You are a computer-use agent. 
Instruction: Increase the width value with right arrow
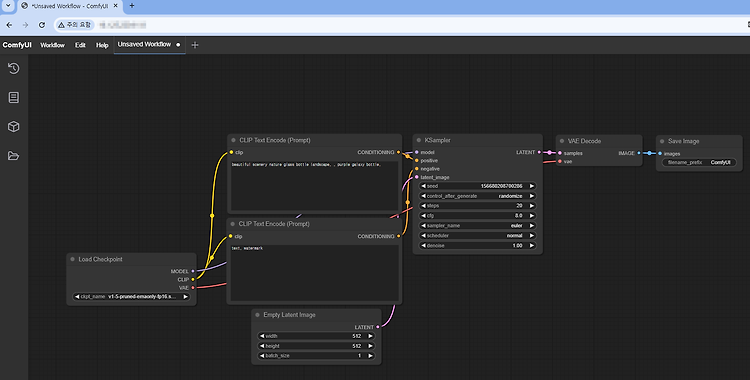click(x=370, y=336)
